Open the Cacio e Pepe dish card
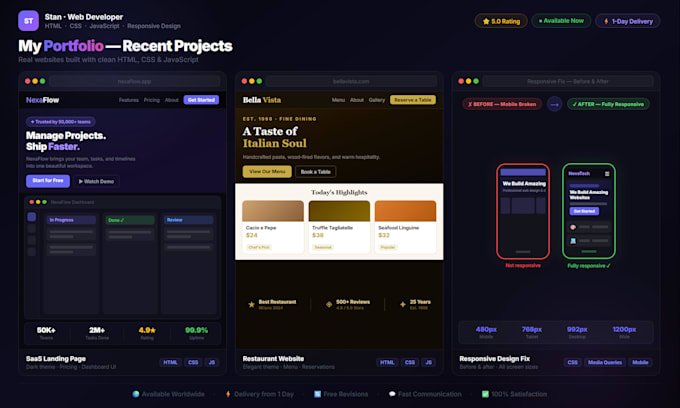 click(273, 227)
